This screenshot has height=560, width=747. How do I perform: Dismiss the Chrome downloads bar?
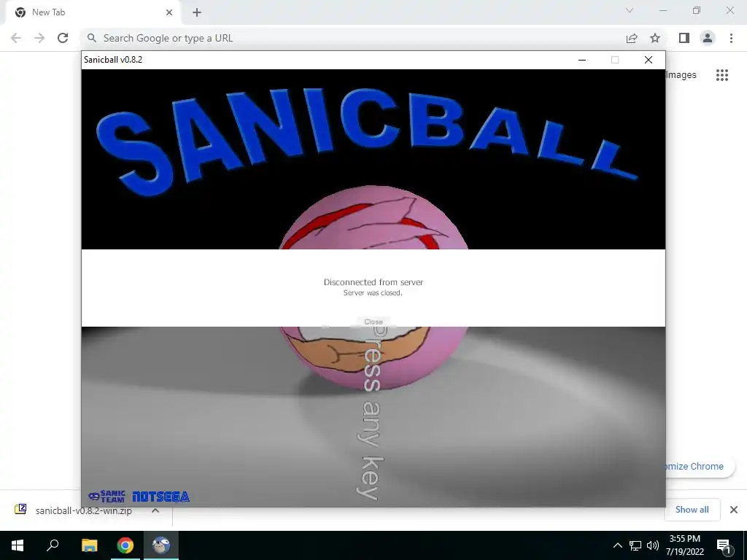734,510
